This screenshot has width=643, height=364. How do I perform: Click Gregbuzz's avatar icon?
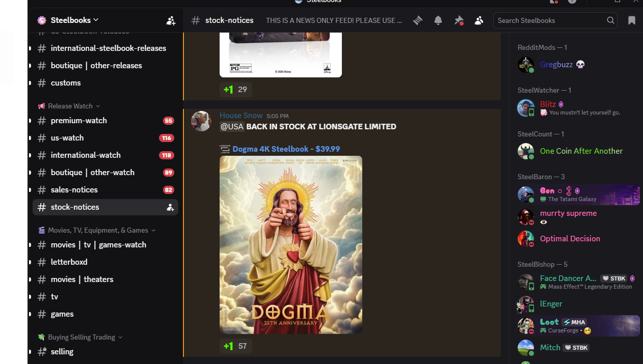pos(526,65)
